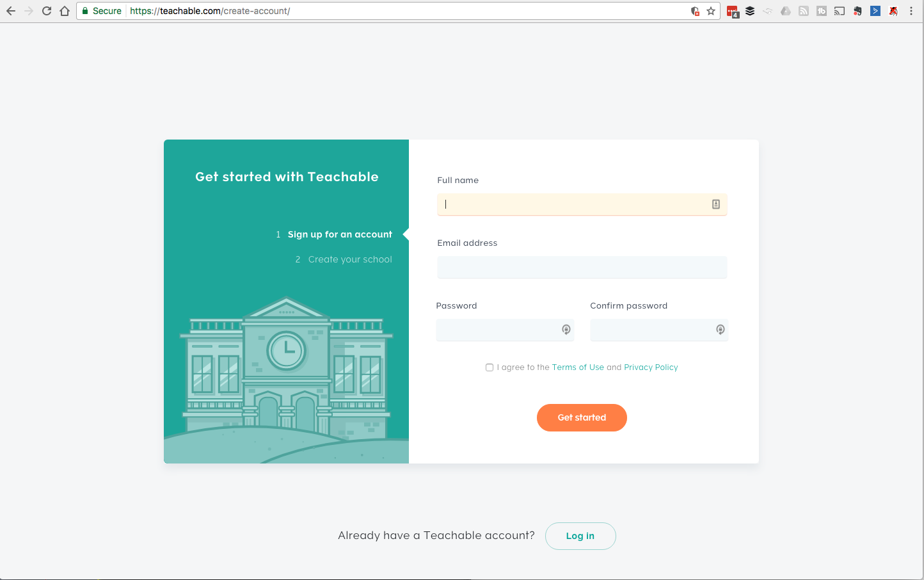
Task: Open the Chrome three-dot menu
Action: [x=911, y=11]
